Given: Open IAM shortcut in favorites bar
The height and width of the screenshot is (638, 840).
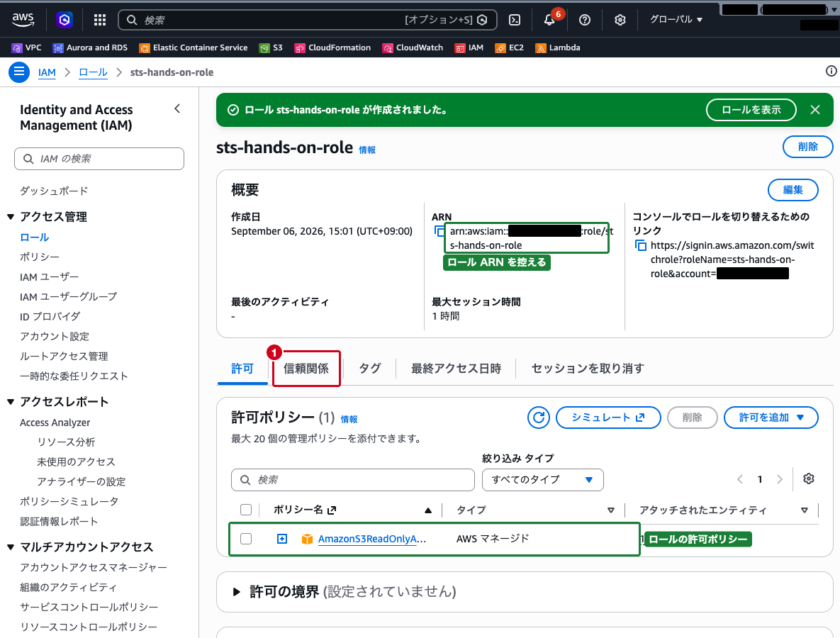Looking at the screenshot, I should coord(469,47).
